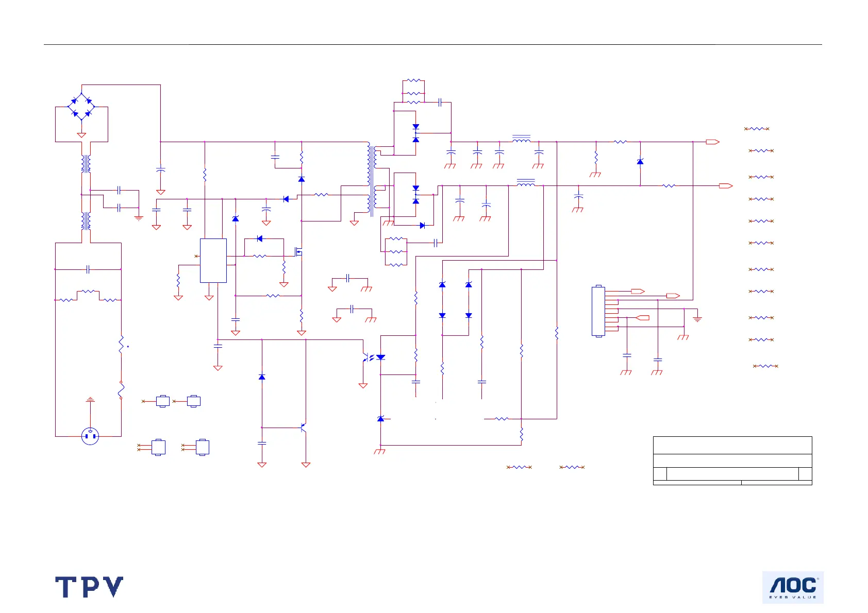The image size is (868, 613).
Task: Select the shunt regulator at bottom center
Action: point(381,418)
